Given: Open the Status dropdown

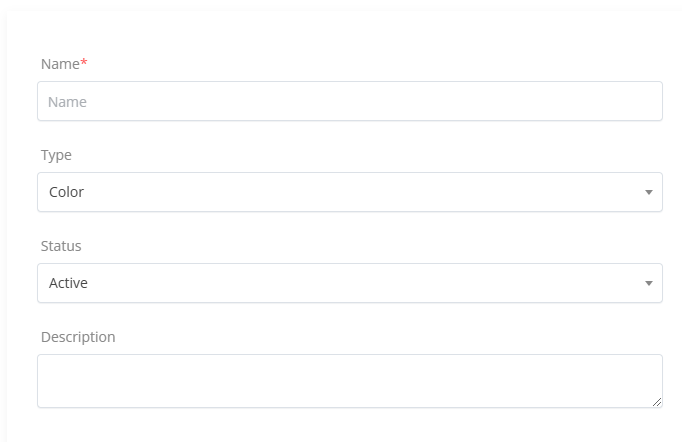Looking at the screenshot, I should pyautogui.click(x=349, y=283).
